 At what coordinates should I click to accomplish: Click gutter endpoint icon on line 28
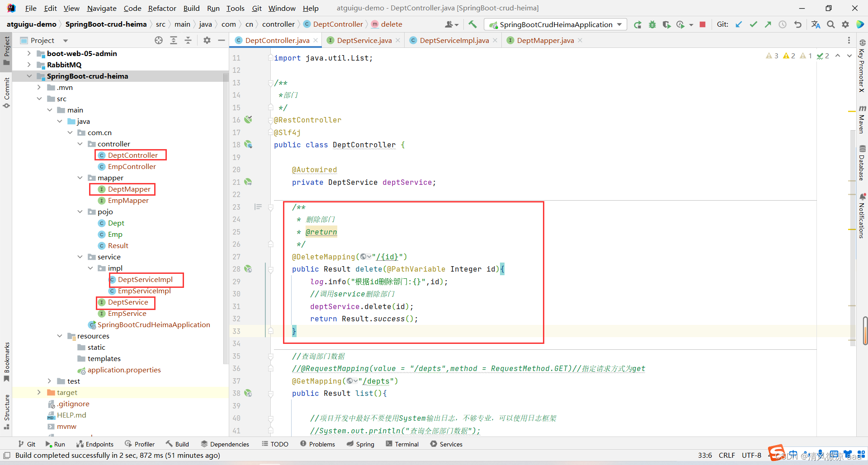click(x=248, y=269)
